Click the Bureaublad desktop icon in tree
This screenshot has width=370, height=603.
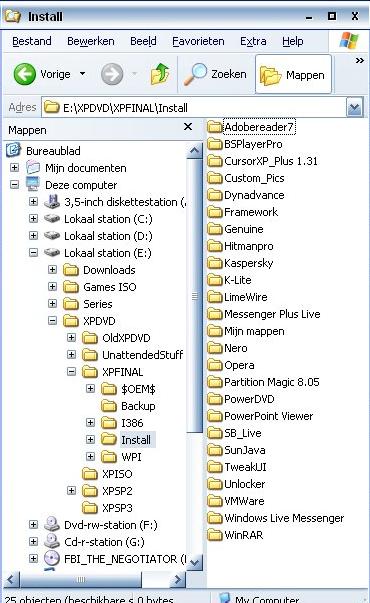13,150
